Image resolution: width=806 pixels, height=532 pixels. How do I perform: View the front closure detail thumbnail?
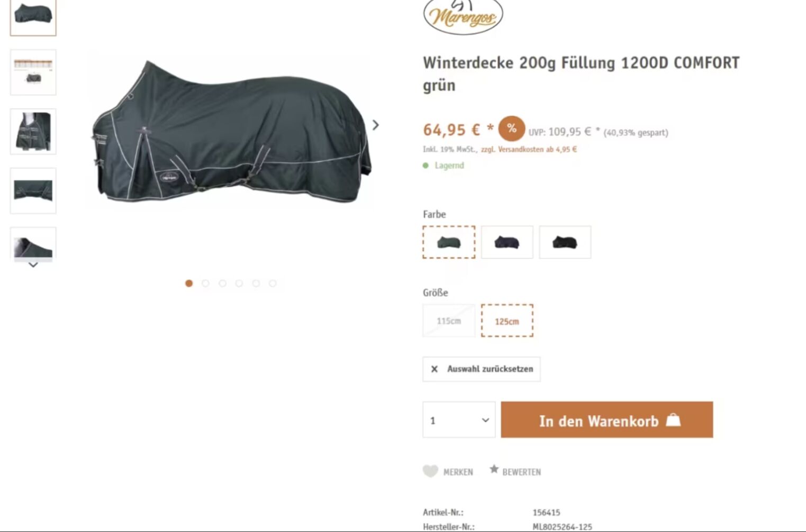point(33,132)
